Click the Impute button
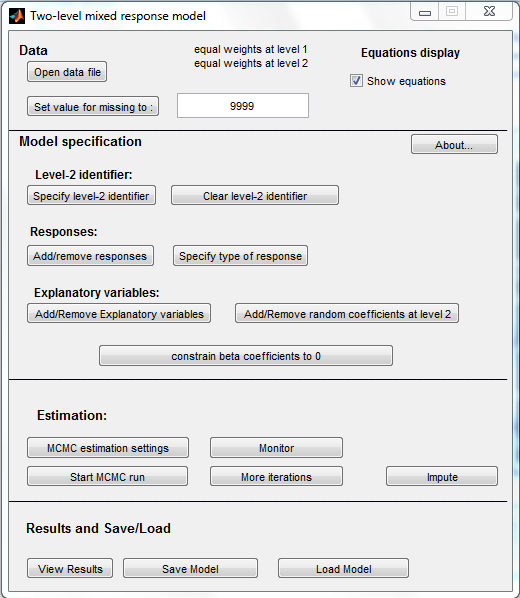 click(x=442, y=476)
